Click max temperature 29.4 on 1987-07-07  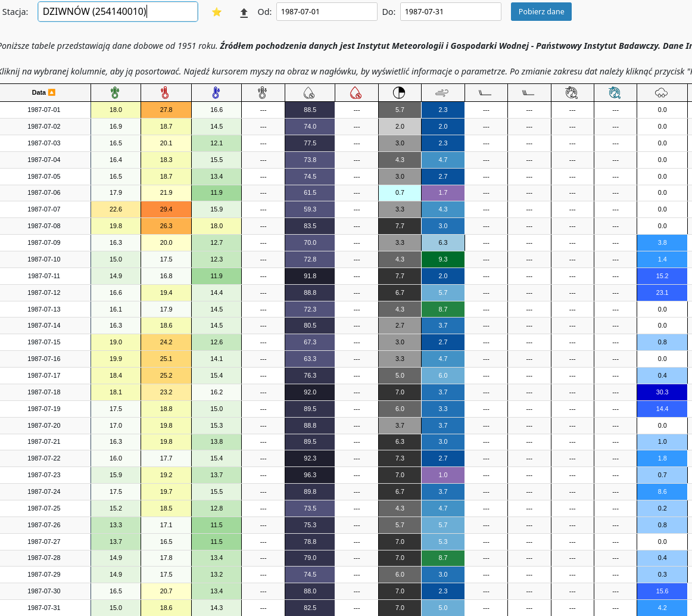(x=166, y=209)
